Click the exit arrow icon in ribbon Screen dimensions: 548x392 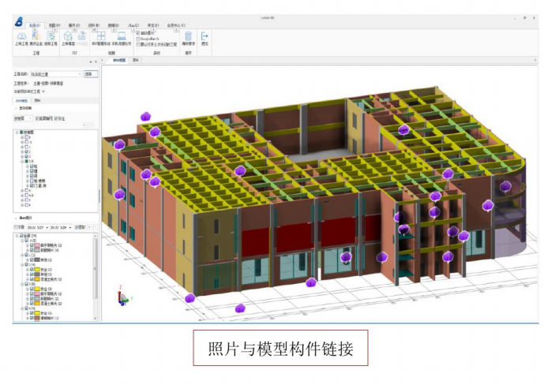pos(205,36)
